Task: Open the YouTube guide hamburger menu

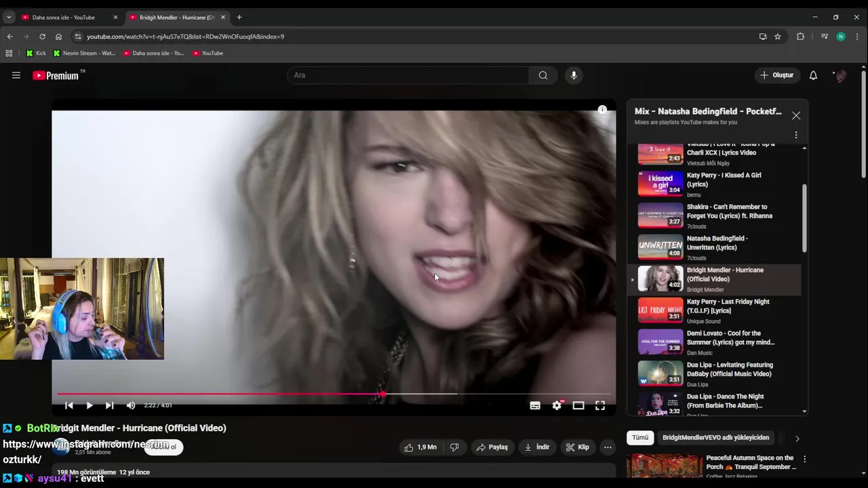Action: point(16,75)
